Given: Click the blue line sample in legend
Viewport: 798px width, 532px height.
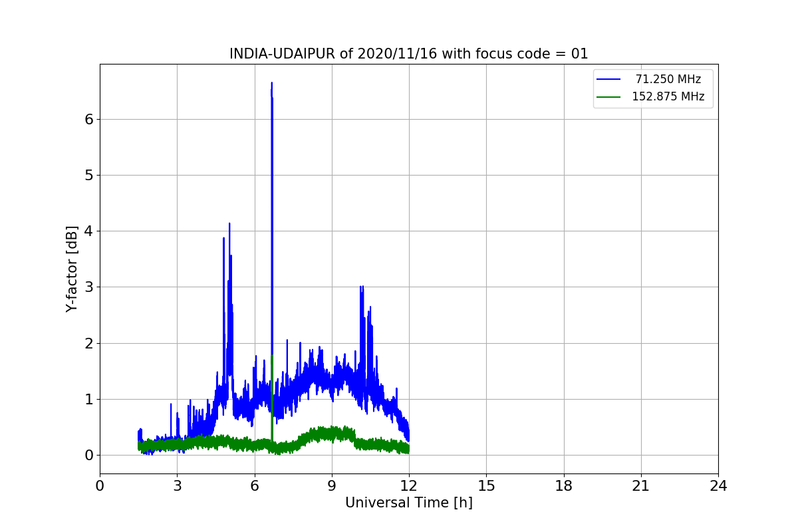Looking at the screenshot, I should [x=608, y=80].
